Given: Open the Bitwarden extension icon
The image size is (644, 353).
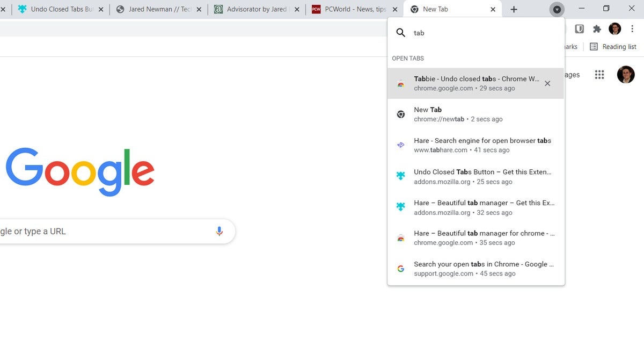Looking at the screenshot, I should 580,29.
